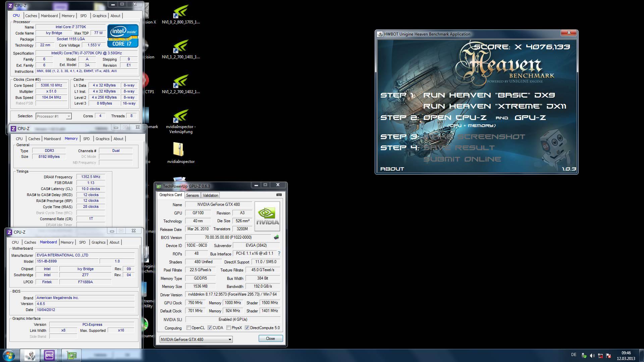
Task: Click the BIOS Version field in GPU-Z
Action: (x=228, y=237)
